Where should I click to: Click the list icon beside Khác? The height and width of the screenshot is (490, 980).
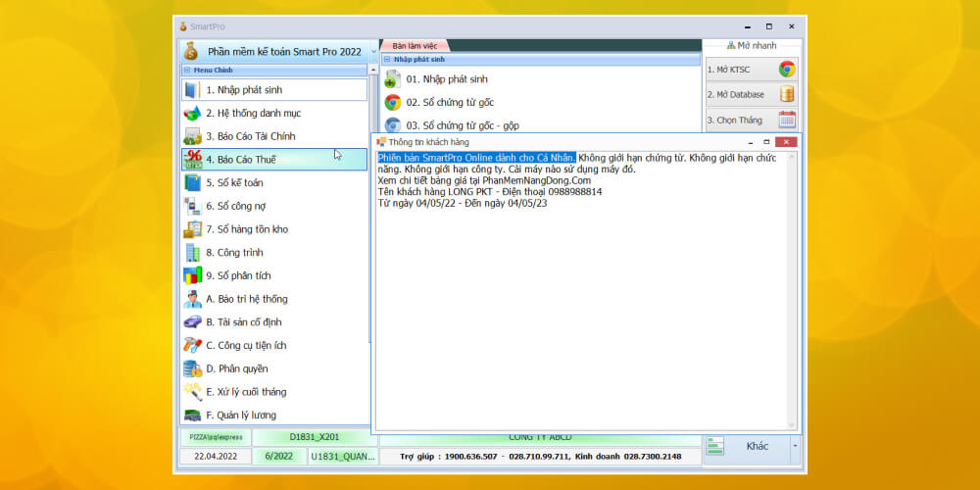coord(714,446)
